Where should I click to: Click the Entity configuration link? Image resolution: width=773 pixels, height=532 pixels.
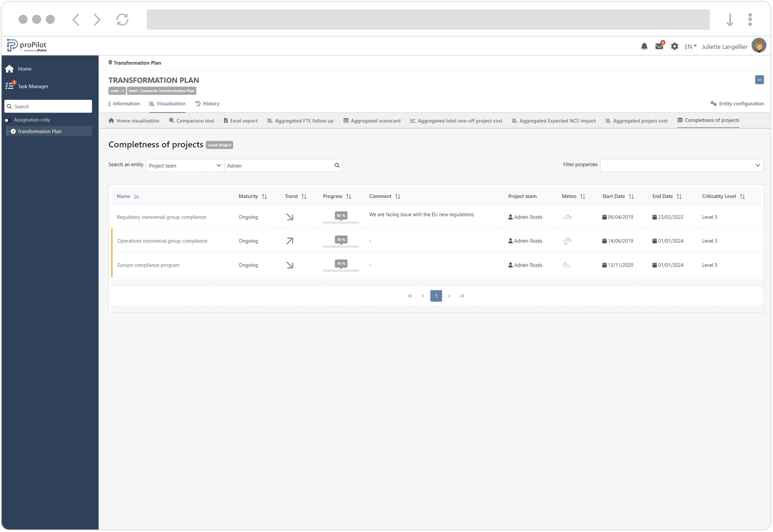[737, 104]
